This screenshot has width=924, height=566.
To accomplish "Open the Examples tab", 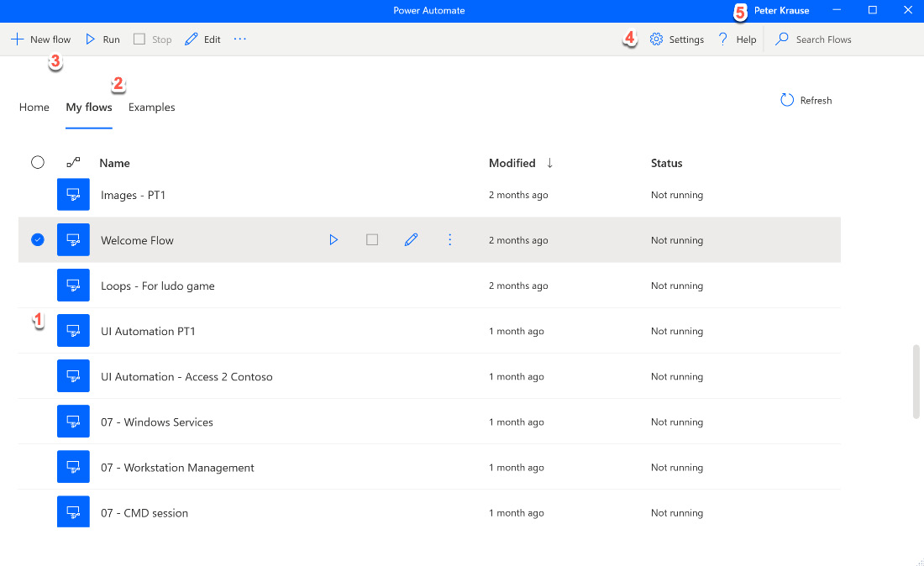I will tap(151, 107).
